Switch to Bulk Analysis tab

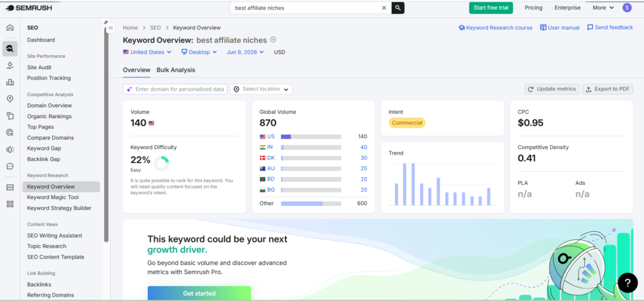(x=176, y=70)
